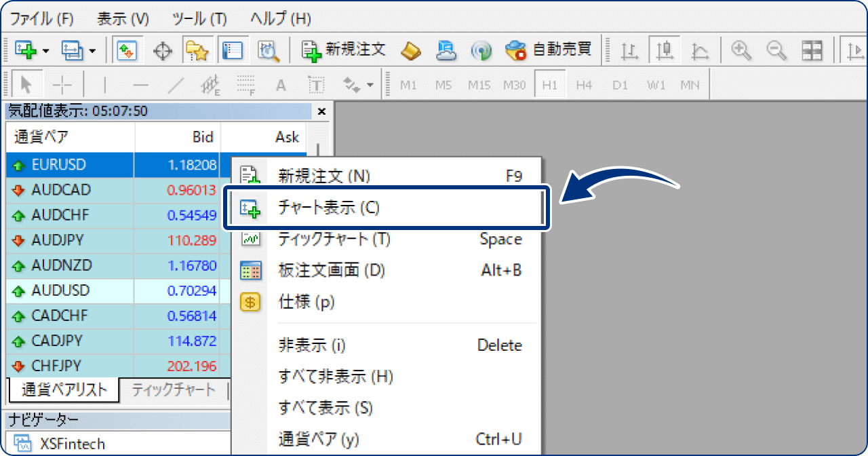Open the Strategy Tester panel icon
This screenshot has width=868, height=456.
pyautogui.click(x=268, y=50)
